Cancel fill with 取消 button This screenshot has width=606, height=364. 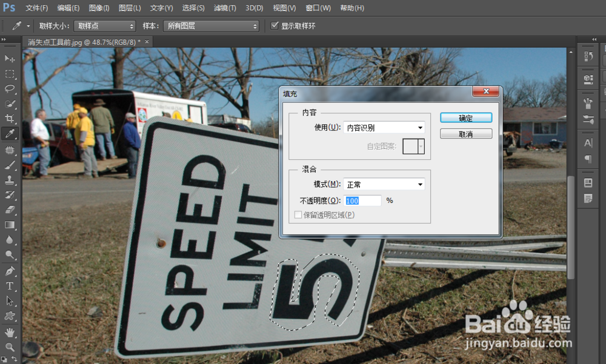(x=466, y=134)
